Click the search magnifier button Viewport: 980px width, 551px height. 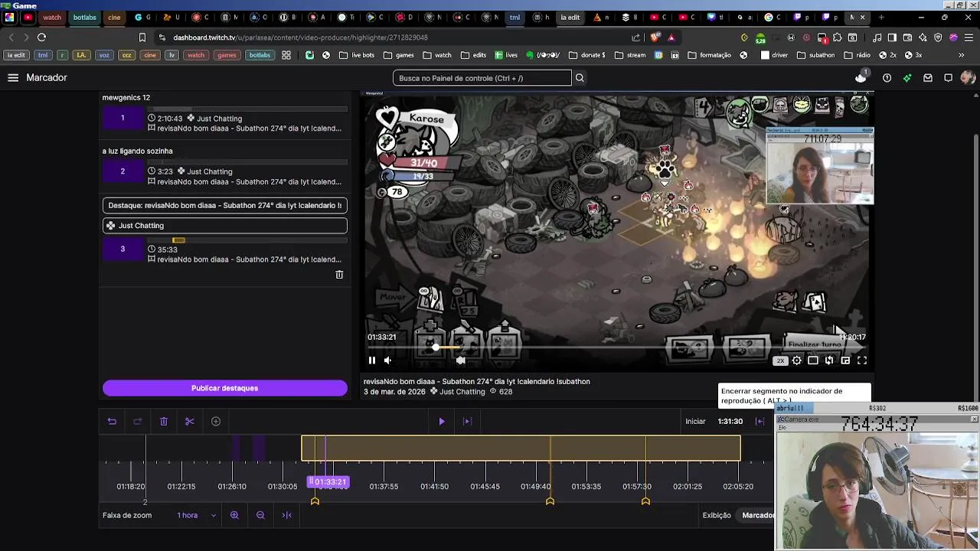point(580,78)
